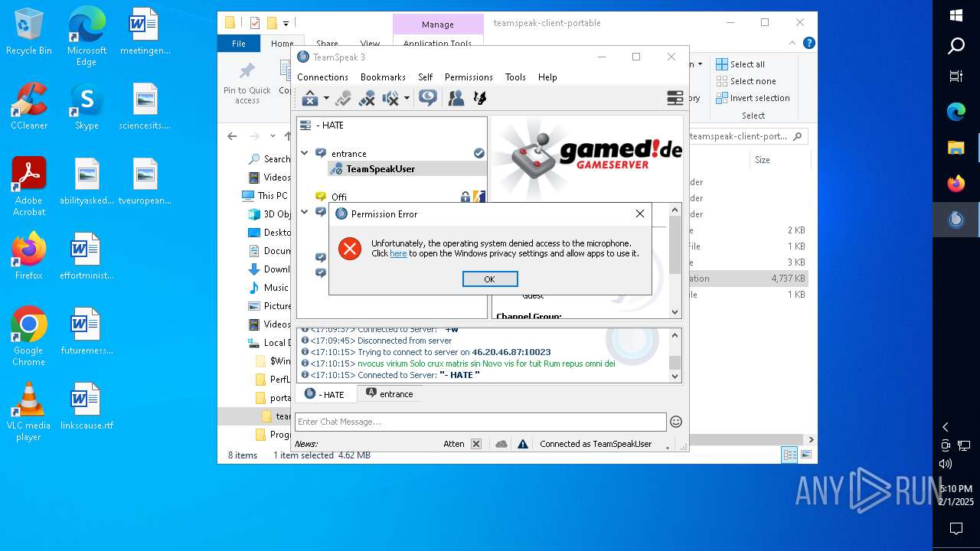Click the black fox Overwolf toolbar icon
The height and width of the screenshot is (551, 980).
tap(480, 98)
